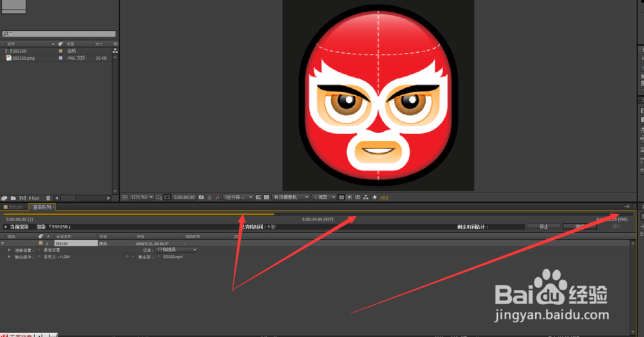Image resolution: width=644 pixels, height=337 pixels.
Task: Open 渲染设置 preset dropdown arrow
Action: pyautogui.click(x=39, y=250)
